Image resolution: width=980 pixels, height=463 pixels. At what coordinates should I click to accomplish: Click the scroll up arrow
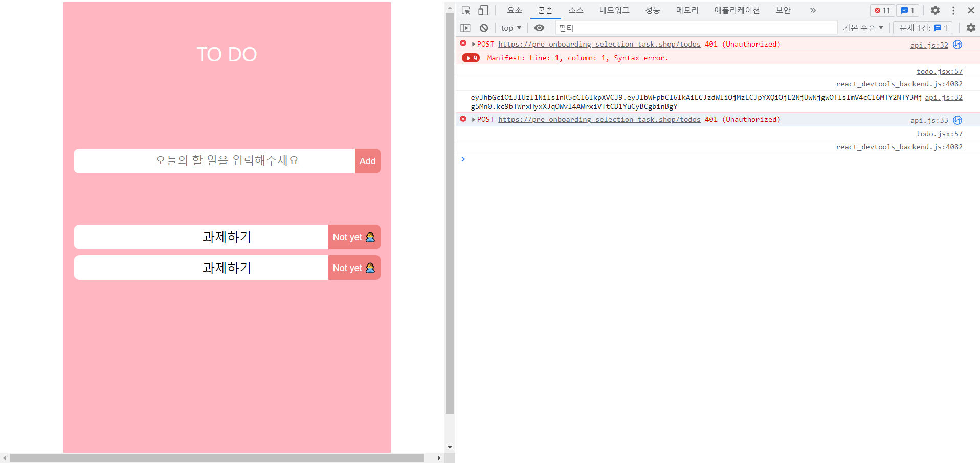[450, 8]
